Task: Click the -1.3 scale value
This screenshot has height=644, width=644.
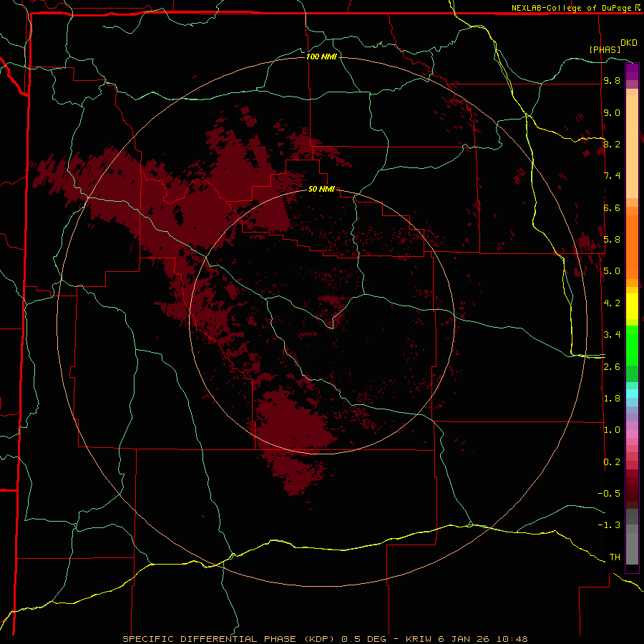Action: click(609, 525)
